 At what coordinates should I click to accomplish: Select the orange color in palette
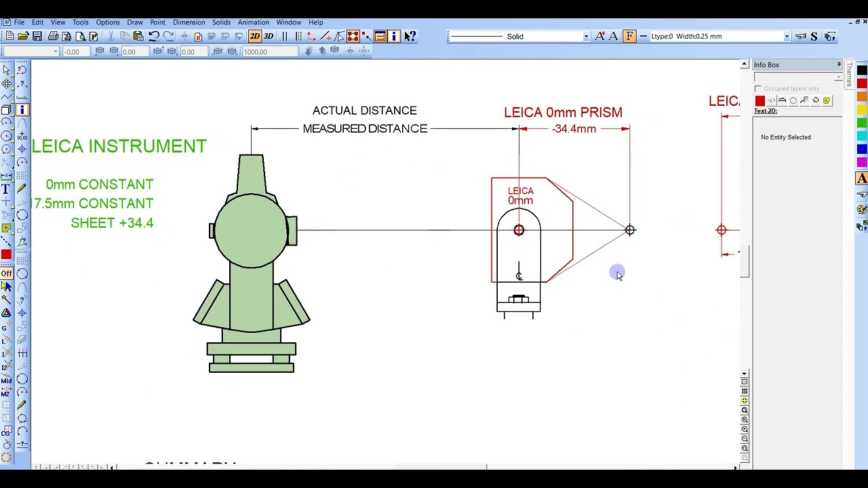[x=862, y=97]
